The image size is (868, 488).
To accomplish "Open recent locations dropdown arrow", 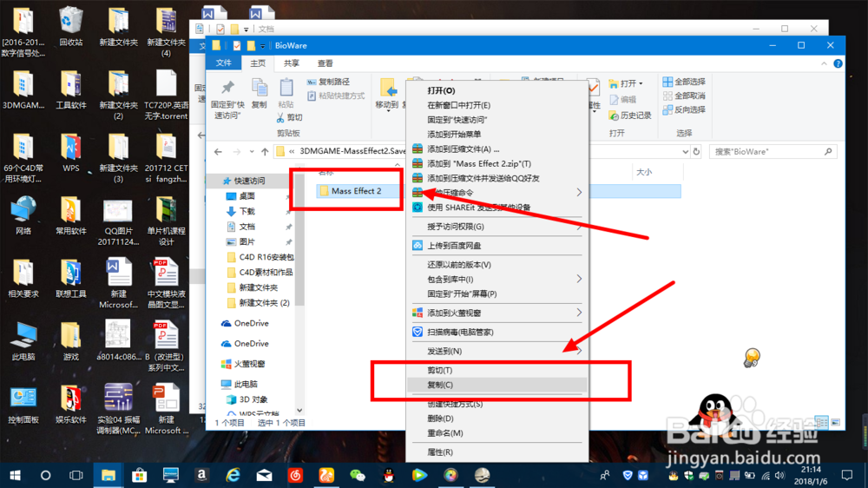I will (252, 151).
